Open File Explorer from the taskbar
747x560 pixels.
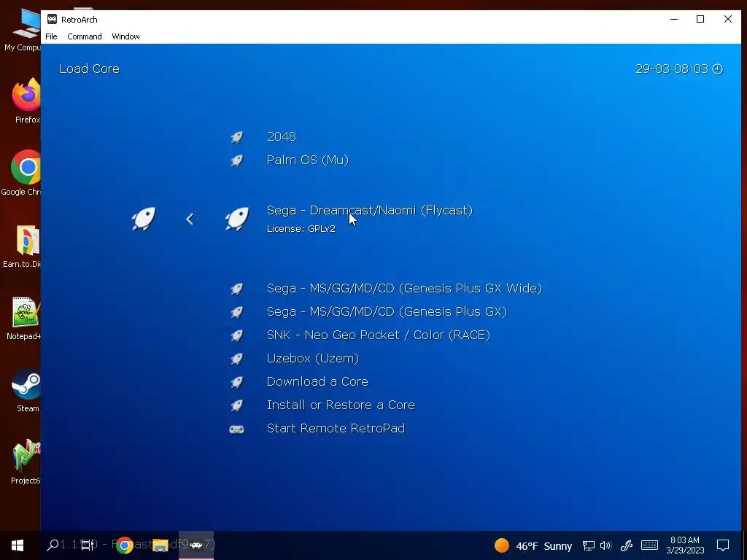point(160,545)
